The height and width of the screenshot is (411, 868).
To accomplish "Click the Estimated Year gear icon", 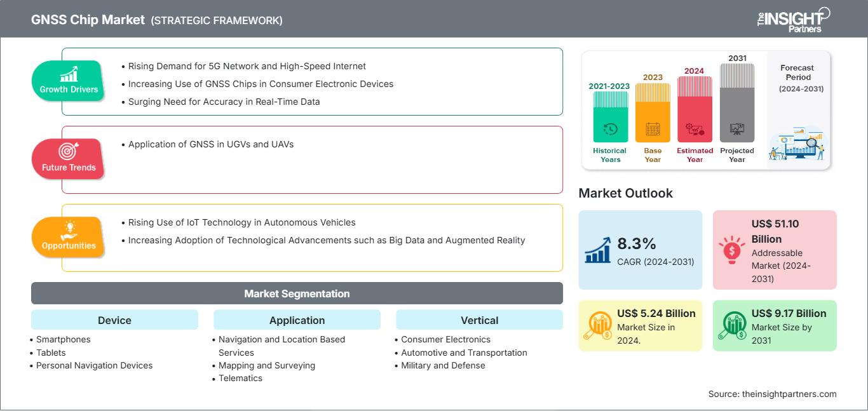I will [x=695, y=130].
